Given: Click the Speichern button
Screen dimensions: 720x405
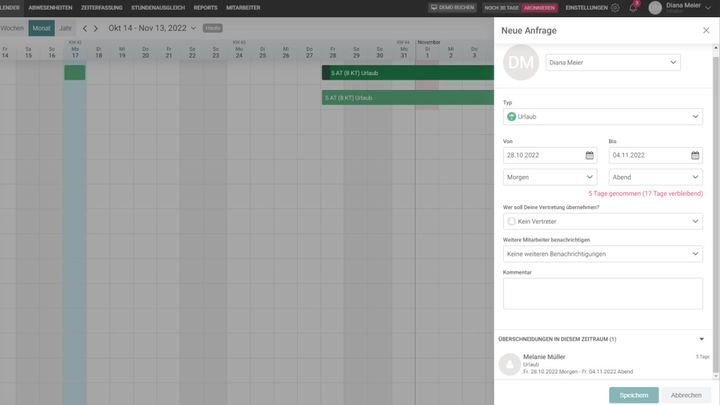Looking at the screenshot, I should tap(633, 395).
